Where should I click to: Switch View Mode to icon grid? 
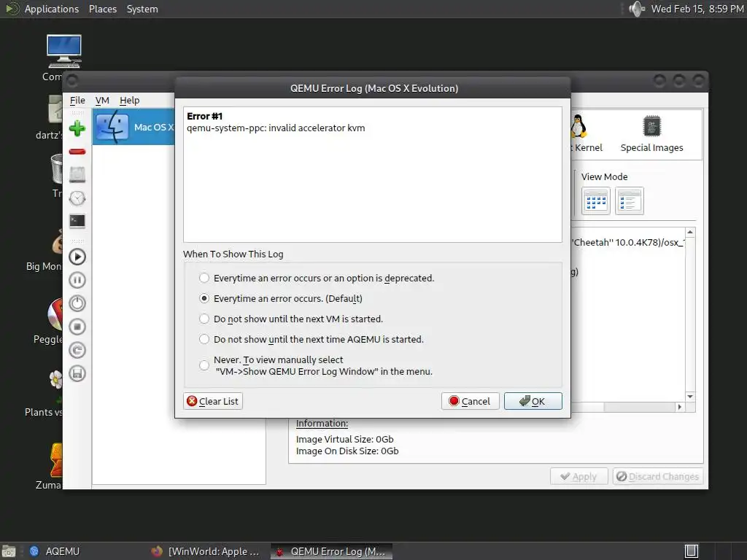tap(596, 201)
